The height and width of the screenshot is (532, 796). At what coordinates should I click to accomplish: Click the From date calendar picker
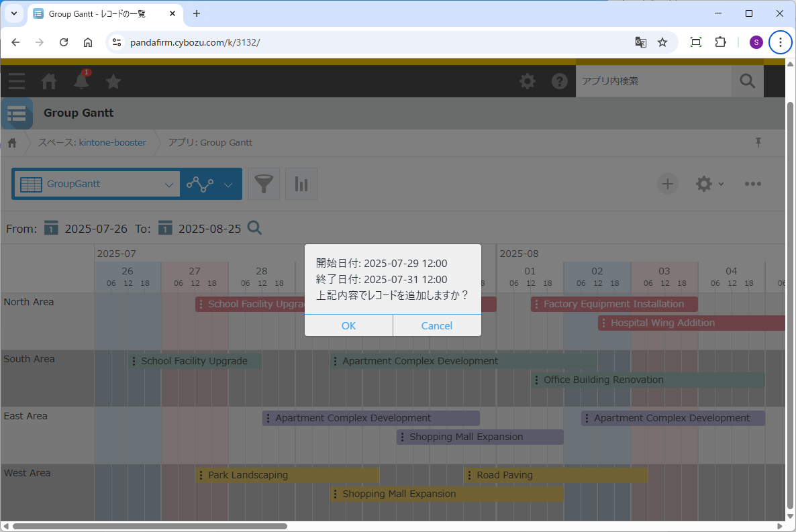52,228
